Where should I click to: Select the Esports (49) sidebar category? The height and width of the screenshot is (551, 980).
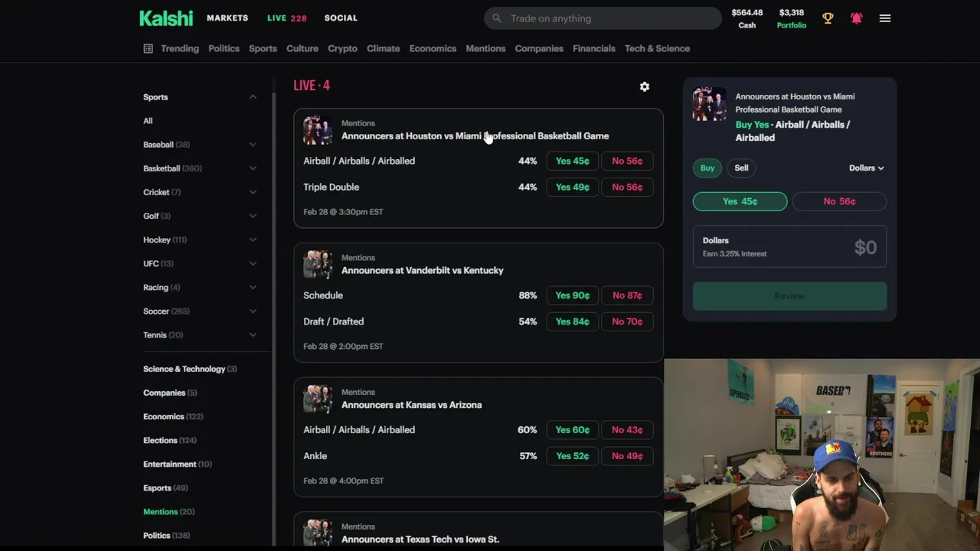point(165,488)
